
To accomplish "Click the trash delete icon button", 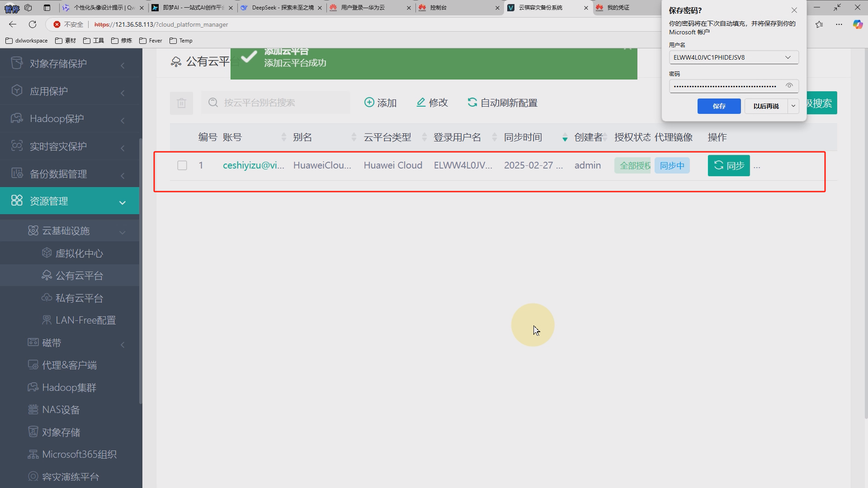I will [181, 103].
